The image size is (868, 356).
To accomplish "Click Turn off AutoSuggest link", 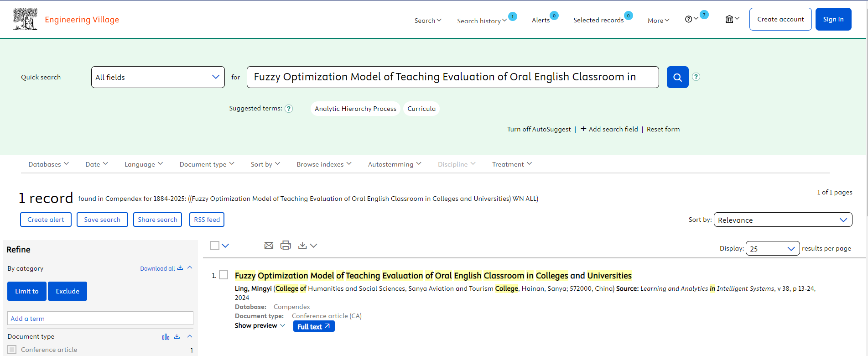I will pos(539,129).
